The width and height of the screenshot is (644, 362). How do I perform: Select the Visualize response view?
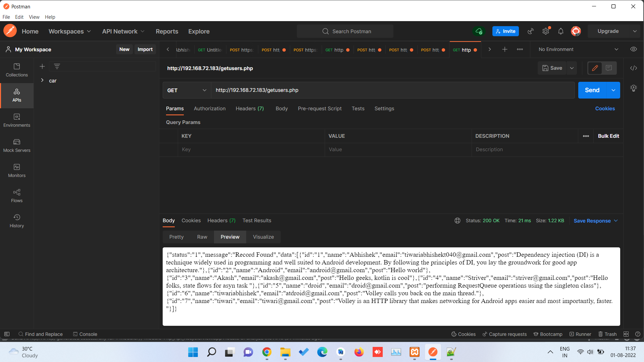click(x=263, y=237)
